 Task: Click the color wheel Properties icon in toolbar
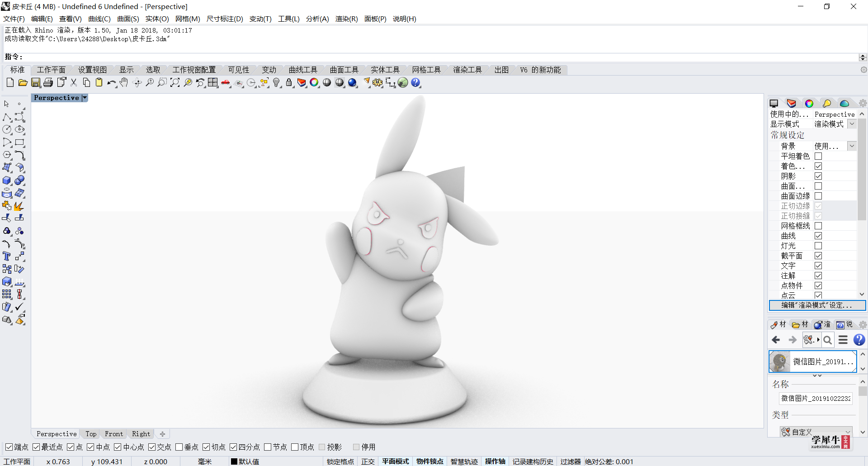314,82
